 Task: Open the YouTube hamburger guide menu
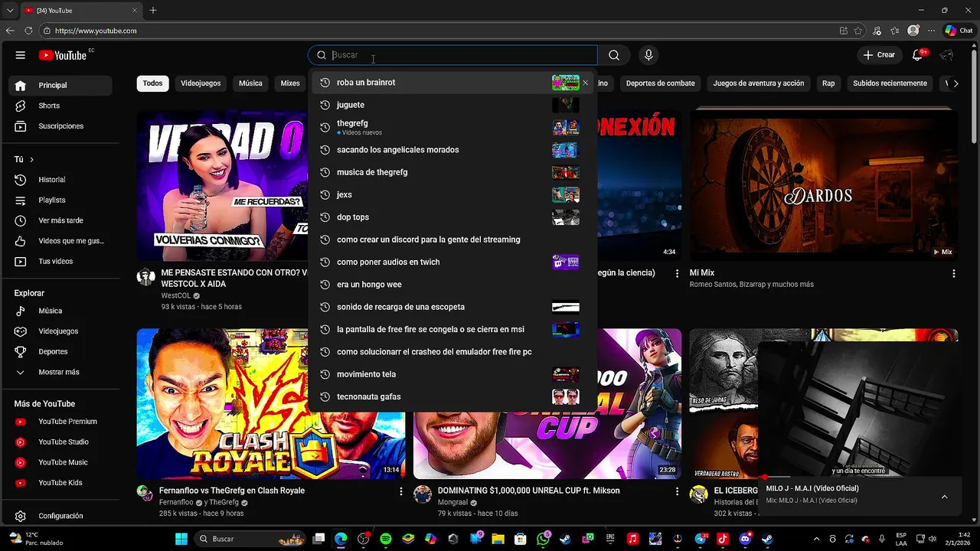[x=21, y=55]
